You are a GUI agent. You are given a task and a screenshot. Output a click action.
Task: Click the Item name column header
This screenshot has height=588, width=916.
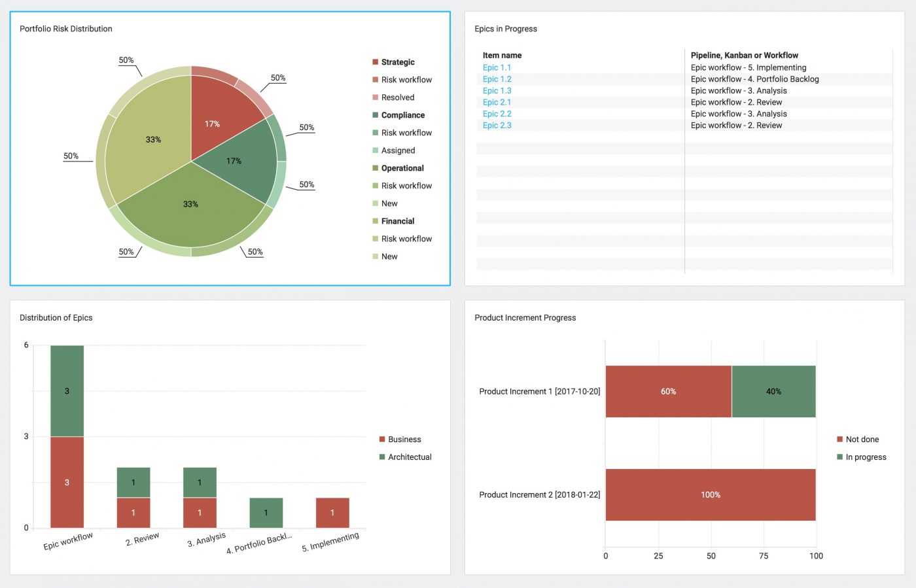[x=502, y=56]
